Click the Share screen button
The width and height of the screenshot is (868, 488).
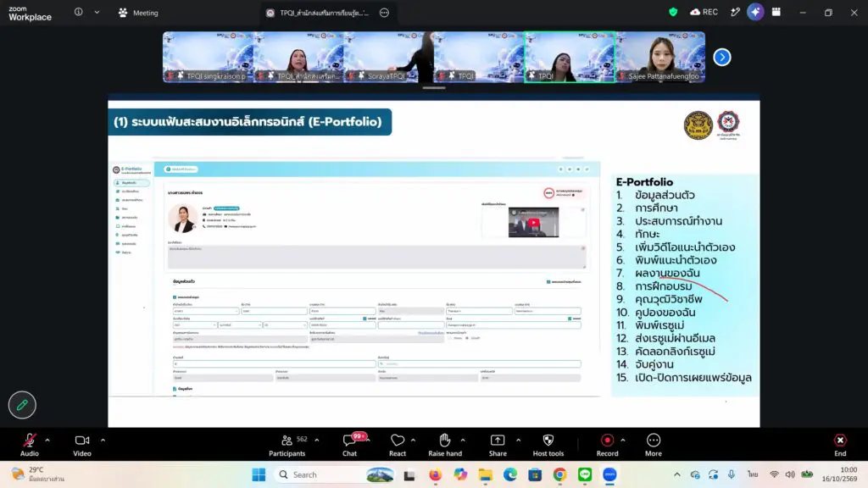point(498,445)
